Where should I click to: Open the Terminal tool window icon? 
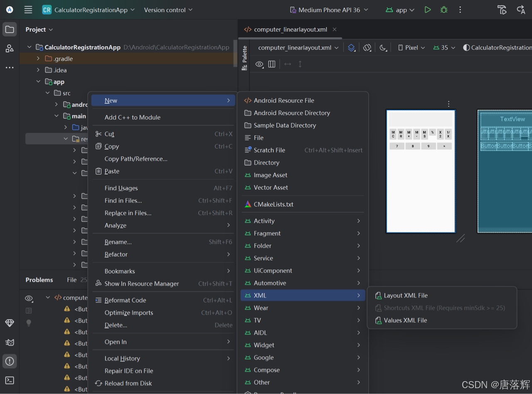click(9, 380)
